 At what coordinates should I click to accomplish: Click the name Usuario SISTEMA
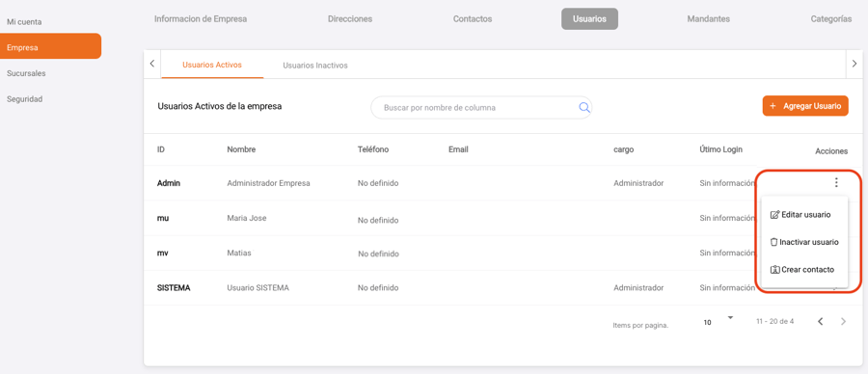click(258, 287)
